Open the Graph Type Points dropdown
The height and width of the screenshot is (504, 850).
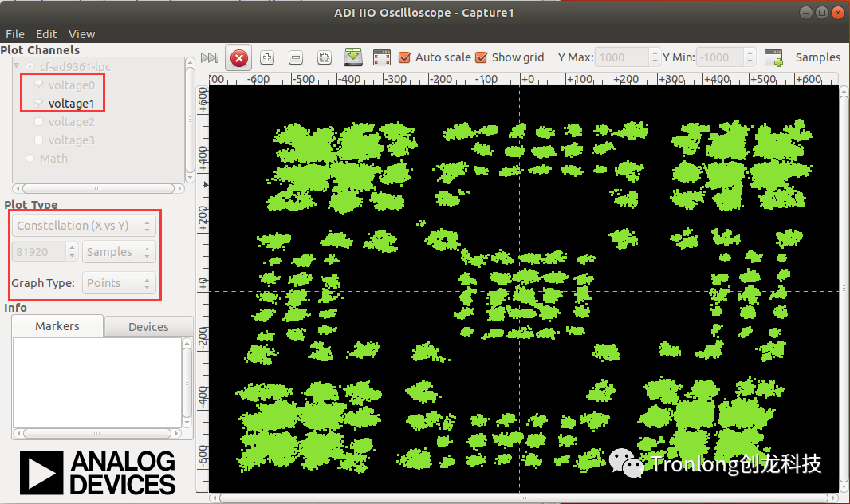point(119,282)
